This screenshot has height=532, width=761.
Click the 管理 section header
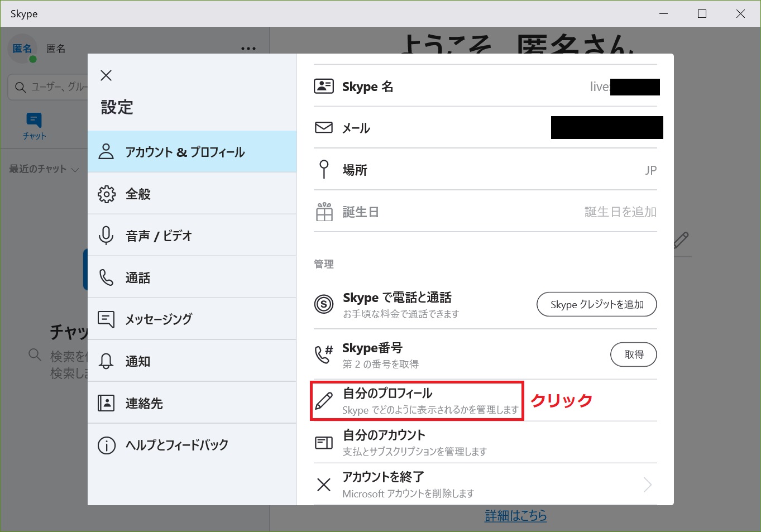point(324,263)
